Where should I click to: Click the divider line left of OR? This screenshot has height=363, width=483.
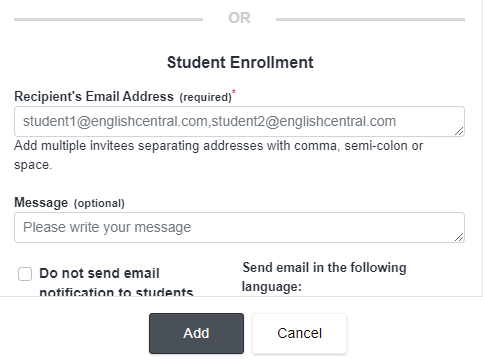(x=108, y=19)
